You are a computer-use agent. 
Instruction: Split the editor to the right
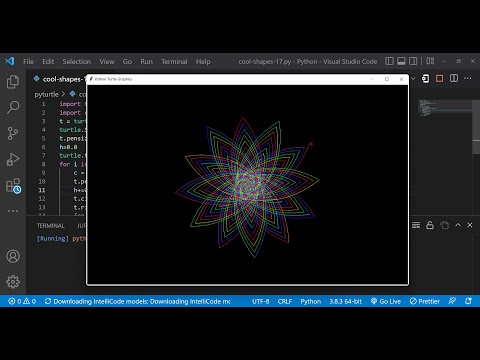(454, 79)
